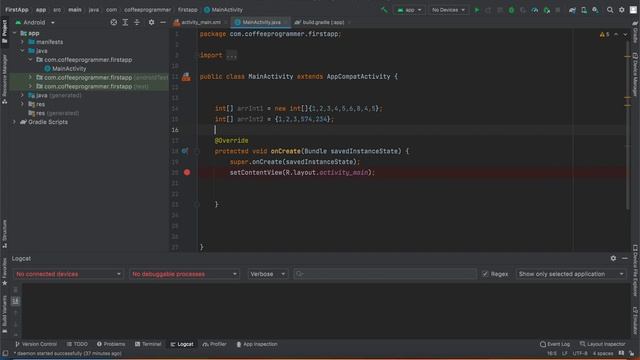Click the warnings indicator showing 5
Viewport: 640px width, 360px height.
[604, 35]
